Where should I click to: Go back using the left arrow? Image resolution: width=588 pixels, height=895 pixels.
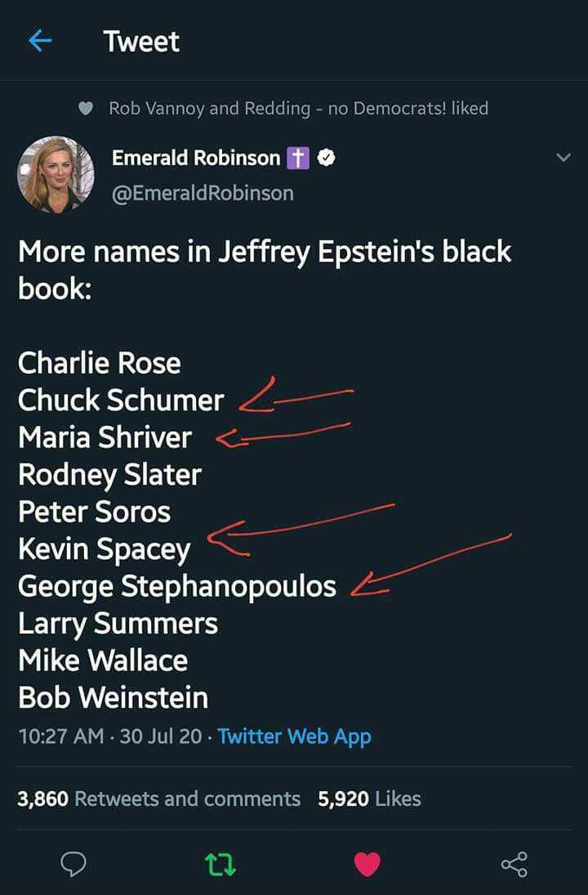40,41
